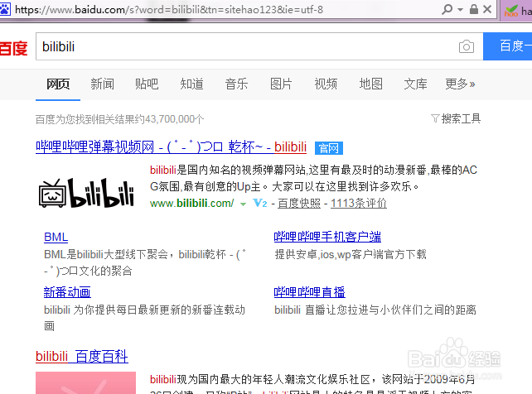The image size is (532, 394).
Task: Open the BML sublink
Action: click(56, 237)
